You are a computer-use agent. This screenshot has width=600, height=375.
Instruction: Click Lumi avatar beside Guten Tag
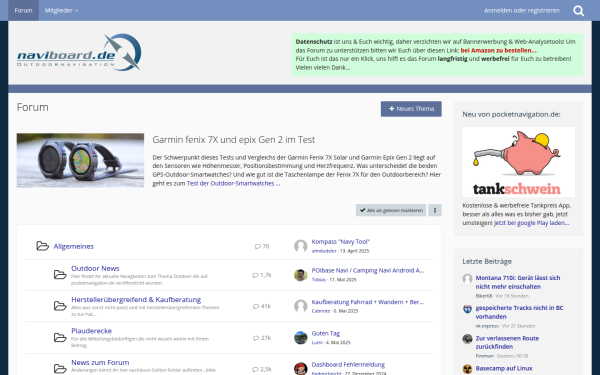301,338
